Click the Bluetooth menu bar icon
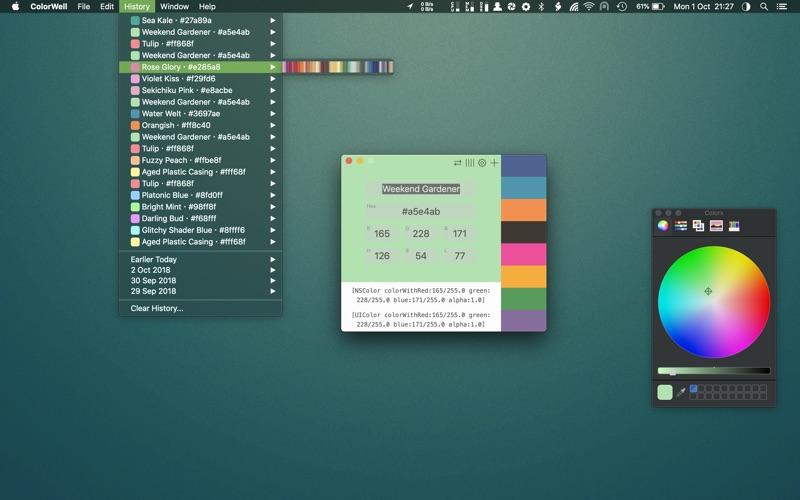This screenshot has width=800, height=500. pos(542,6)
